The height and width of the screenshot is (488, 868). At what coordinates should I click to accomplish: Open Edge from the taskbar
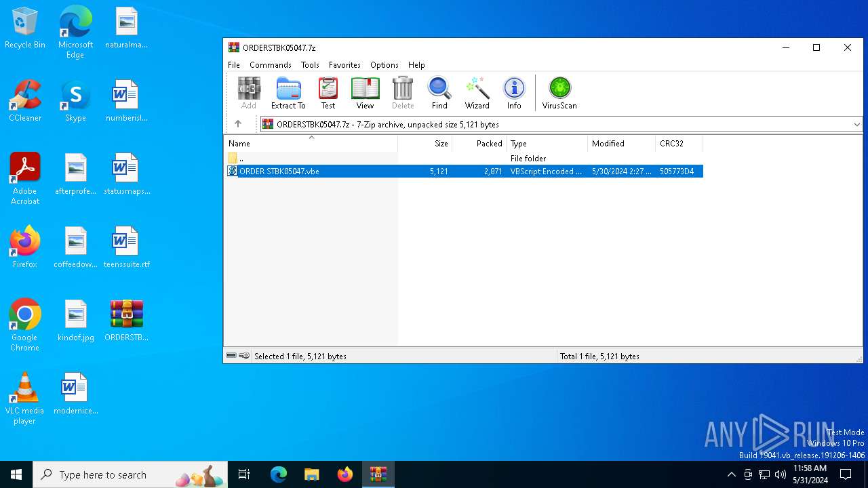pyautogui.click(x=279, y=474)
